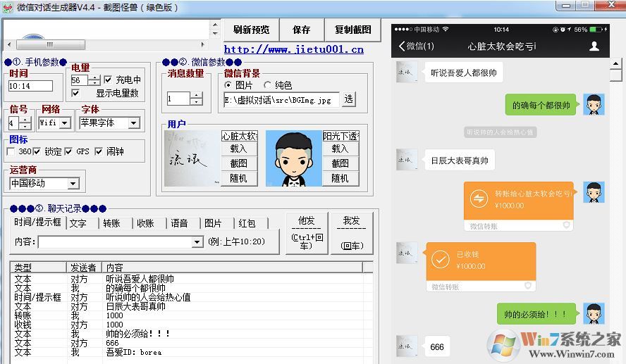
Task: Open the 网络 Wifi dropdown
Action: point(65,123)
